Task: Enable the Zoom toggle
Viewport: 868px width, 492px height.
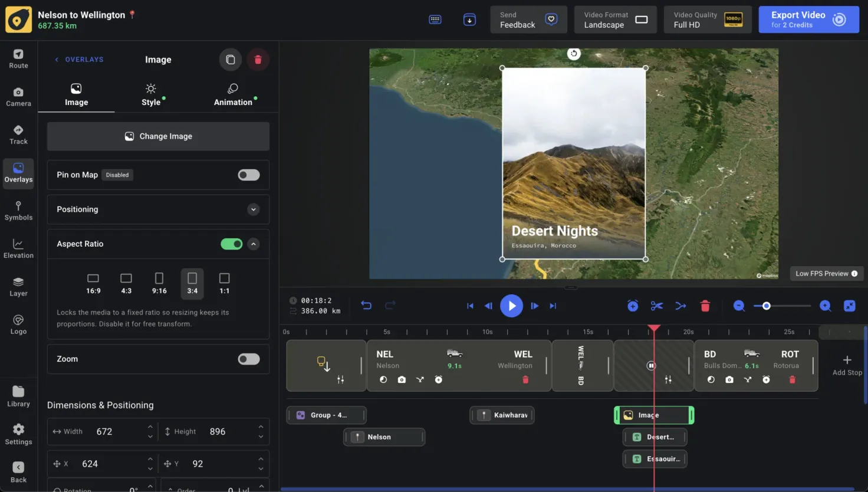Action: point(249,359)
